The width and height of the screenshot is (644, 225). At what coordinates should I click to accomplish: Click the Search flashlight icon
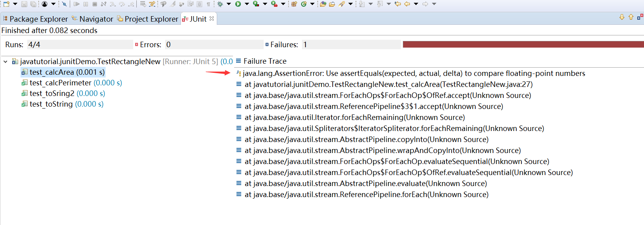tap(342, 4)
